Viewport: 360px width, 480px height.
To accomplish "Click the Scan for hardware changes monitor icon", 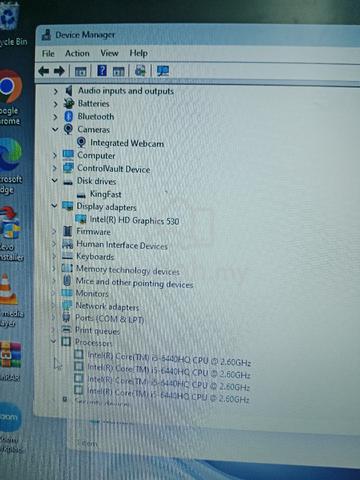I will click(163, 71).
